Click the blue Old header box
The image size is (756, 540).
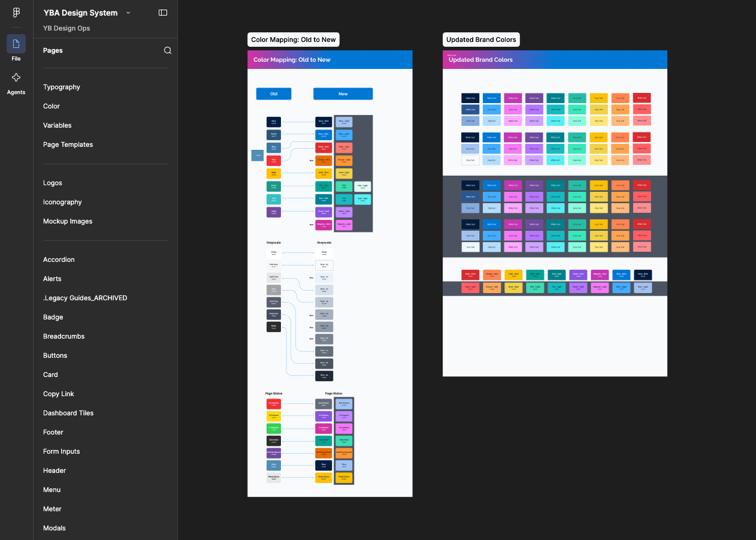coord(274,93)
